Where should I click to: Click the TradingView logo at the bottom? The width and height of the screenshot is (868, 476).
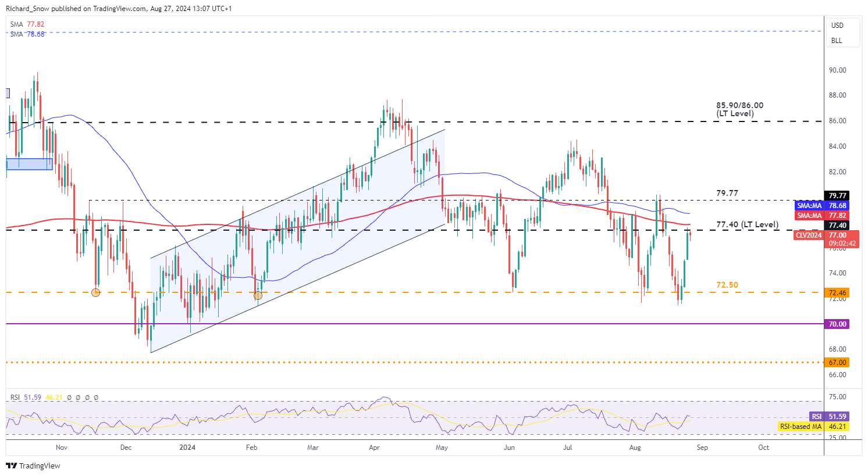pyautogui.click(x=33, y=466)
